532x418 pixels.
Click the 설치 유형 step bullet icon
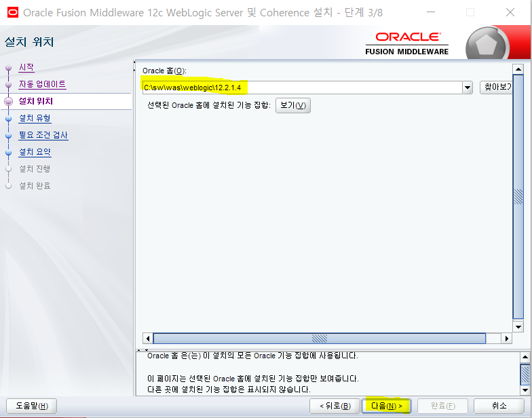8,119
